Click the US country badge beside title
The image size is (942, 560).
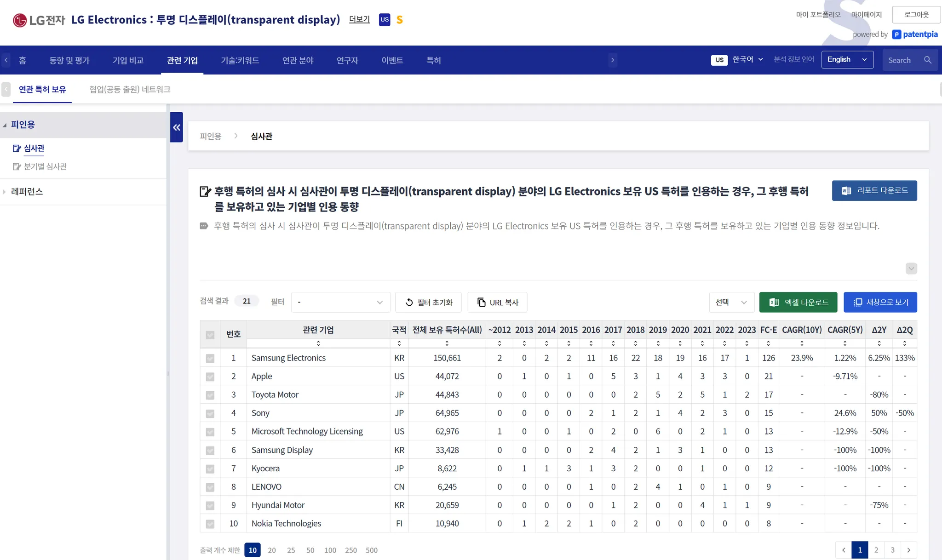coord(385,20)
